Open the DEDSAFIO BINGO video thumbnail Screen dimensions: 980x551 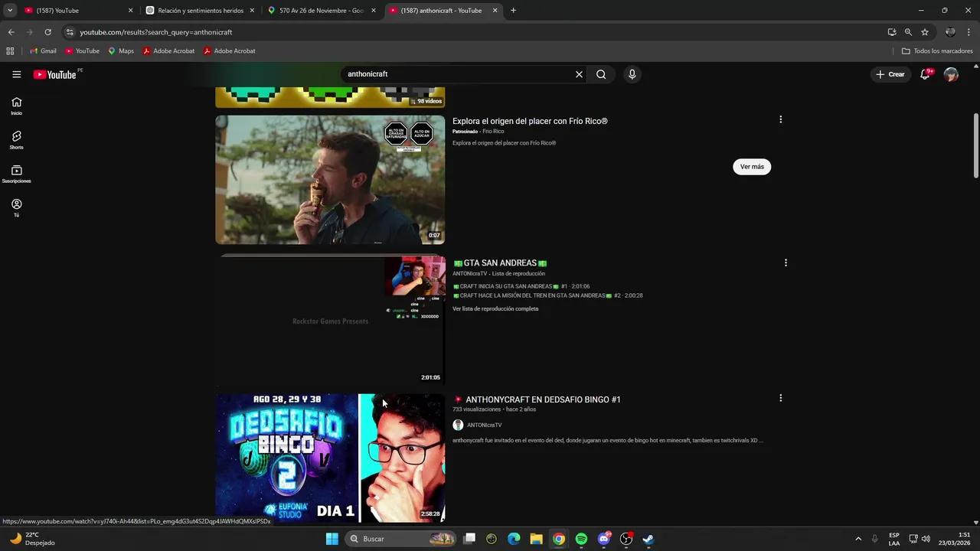click(x=329, y=457)
